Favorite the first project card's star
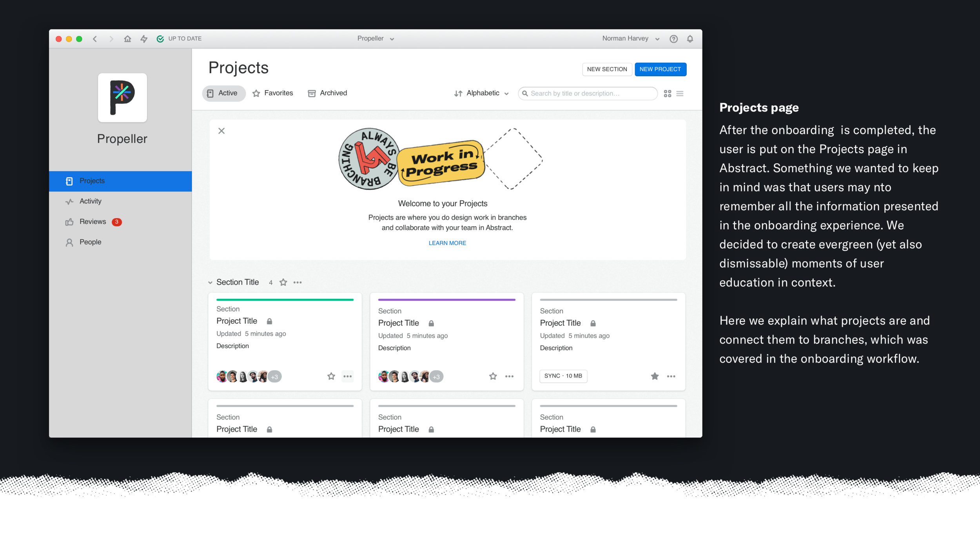Screen dimensions: 980x554 (x=331, y=376)
